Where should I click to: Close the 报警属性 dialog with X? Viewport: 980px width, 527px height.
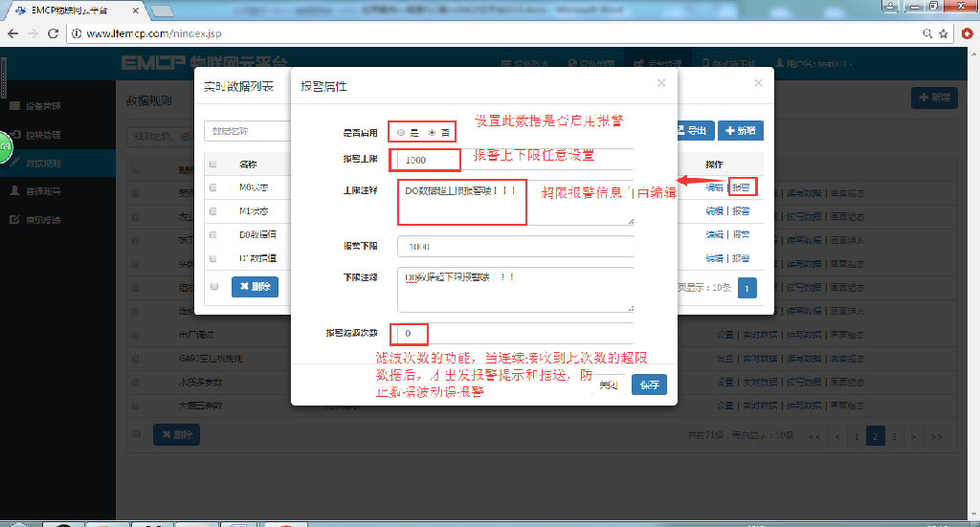click(x=661, y=83)
